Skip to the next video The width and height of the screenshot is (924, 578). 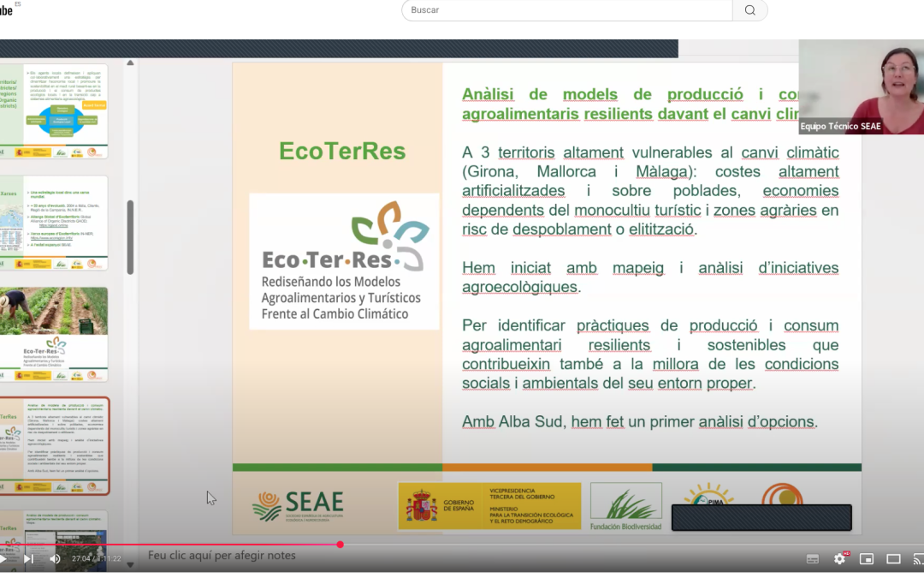[28, 558]
